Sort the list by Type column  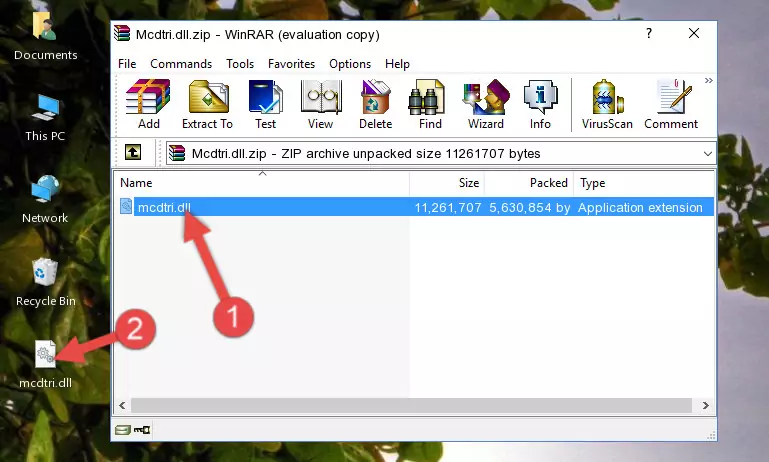[643, 183]
